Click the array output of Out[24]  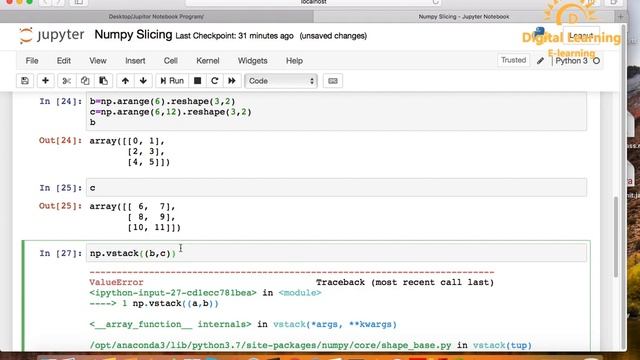130,151
